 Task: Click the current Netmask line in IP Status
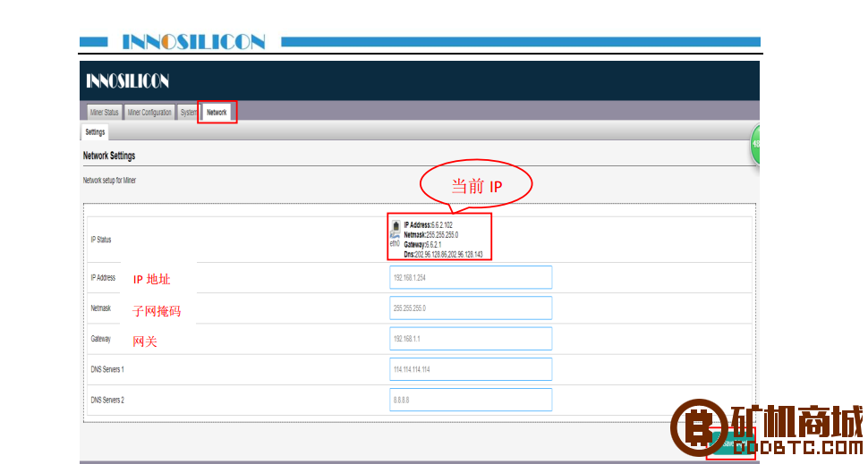[x=431, y=235]
